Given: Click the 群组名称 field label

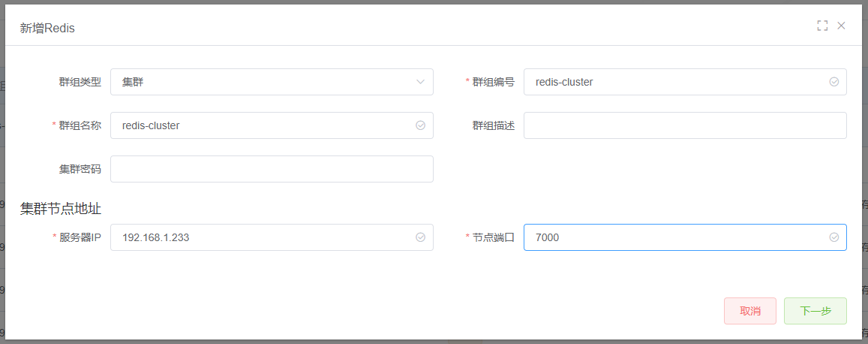Looking at the screenshot, I should point(80,125).
